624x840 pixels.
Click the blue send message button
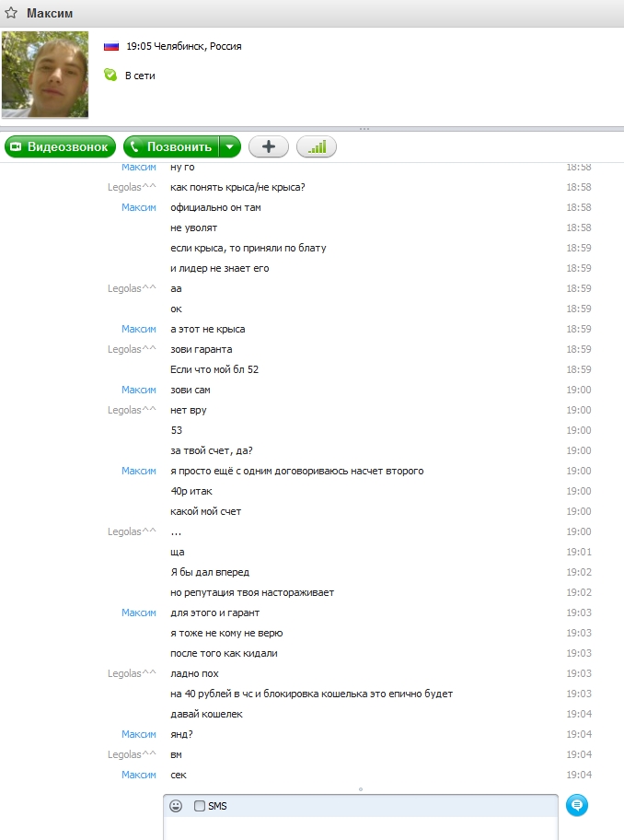pyautogui.click(x=577, y=805)
